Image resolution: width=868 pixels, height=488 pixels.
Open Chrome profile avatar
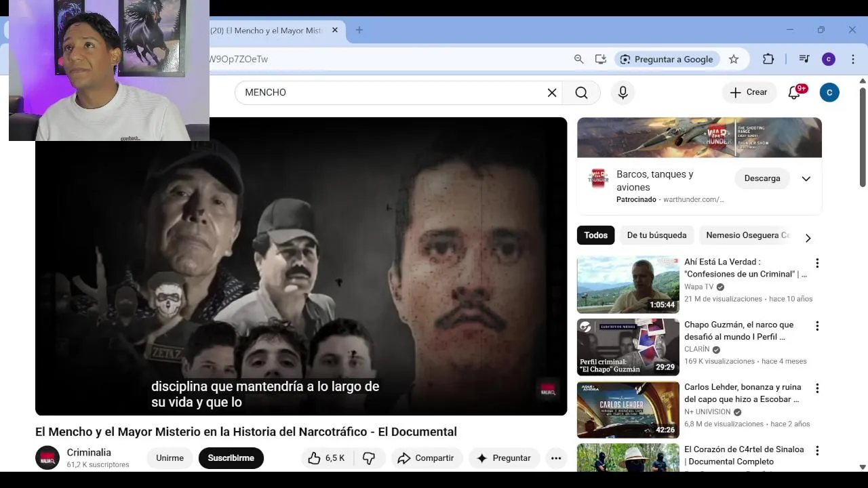click(829, 59)
